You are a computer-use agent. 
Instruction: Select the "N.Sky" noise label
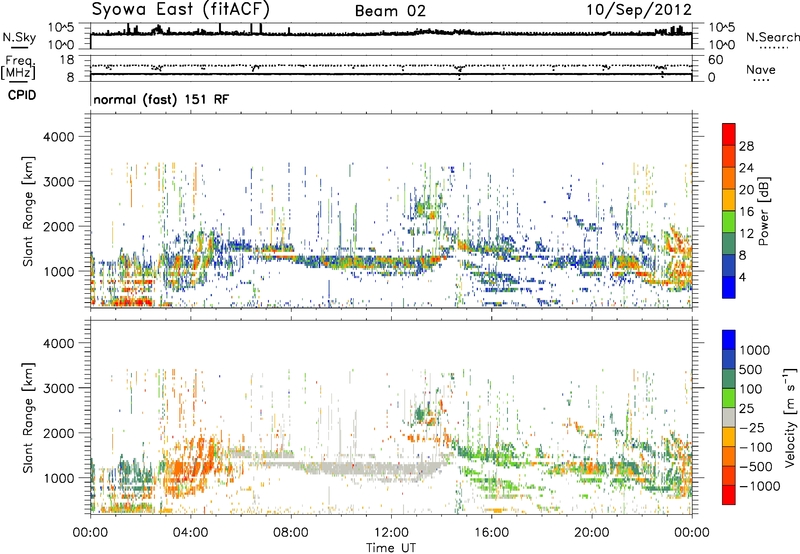coord(19,37)
